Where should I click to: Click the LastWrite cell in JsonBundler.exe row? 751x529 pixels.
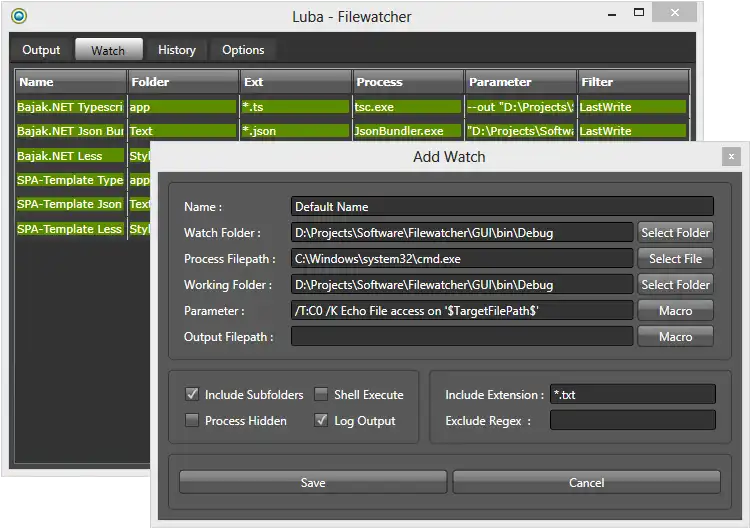tap(633, 131)
